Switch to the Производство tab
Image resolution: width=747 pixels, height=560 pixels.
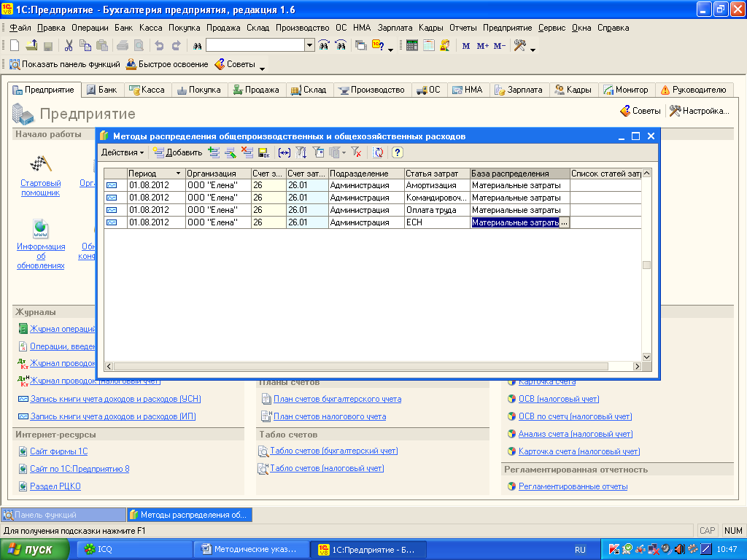(373, 90)
